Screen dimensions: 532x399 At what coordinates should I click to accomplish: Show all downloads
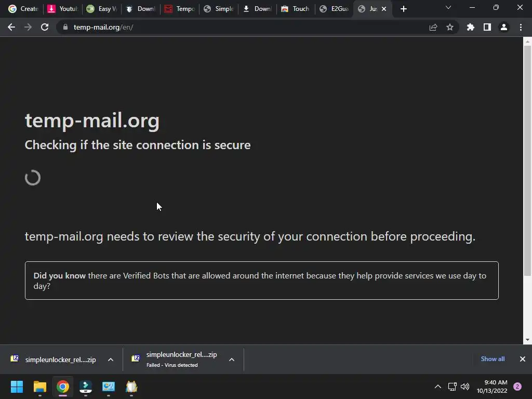493,359
